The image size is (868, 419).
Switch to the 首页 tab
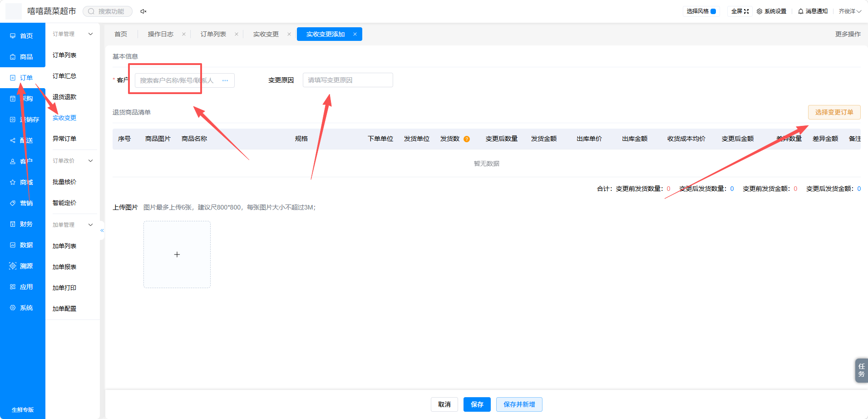(121, 34)
